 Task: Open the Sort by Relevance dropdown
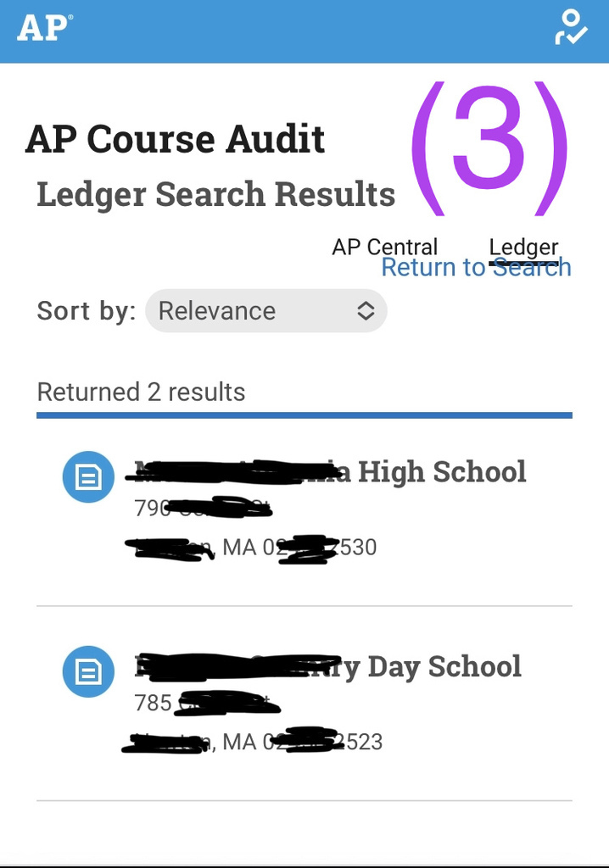click(266, 310)
